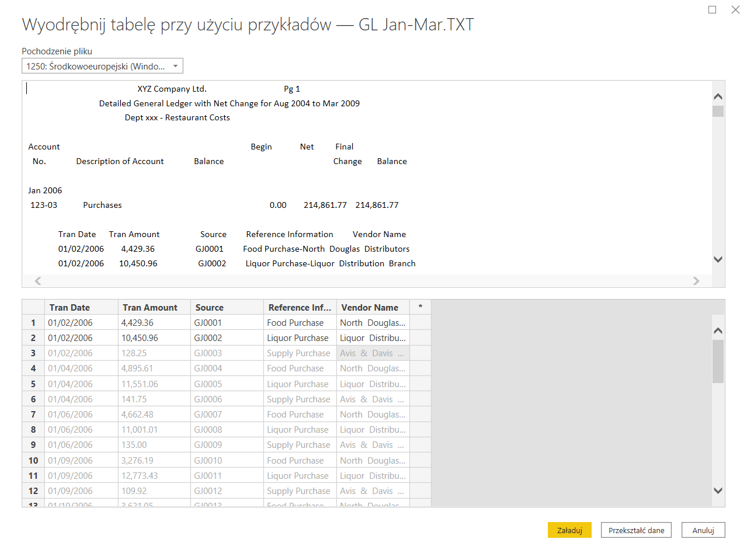This screenshot has width=747, height=560.
Task: Click the preview pane vertical scrollbar thumb
Action: [x=718, y=111]
